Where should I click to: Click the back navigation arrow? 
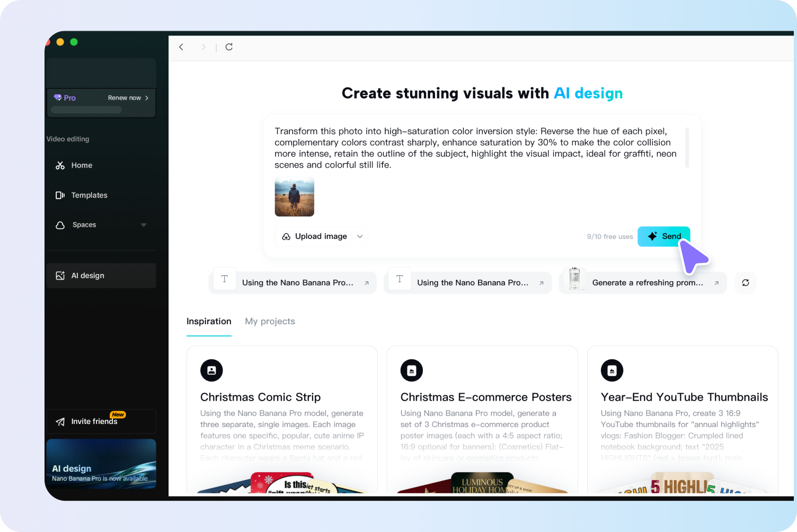tap(181, 47)
